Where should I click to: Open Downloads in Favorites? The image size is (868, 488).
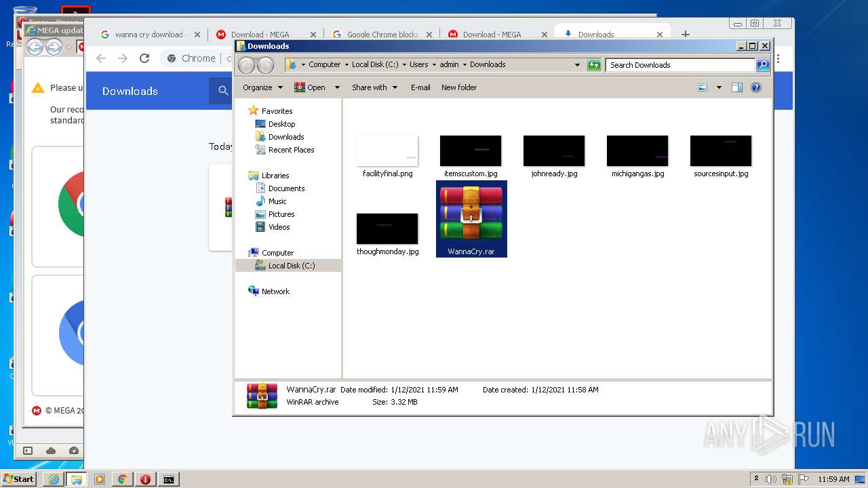pyautogui.click(x=286, y=137)
